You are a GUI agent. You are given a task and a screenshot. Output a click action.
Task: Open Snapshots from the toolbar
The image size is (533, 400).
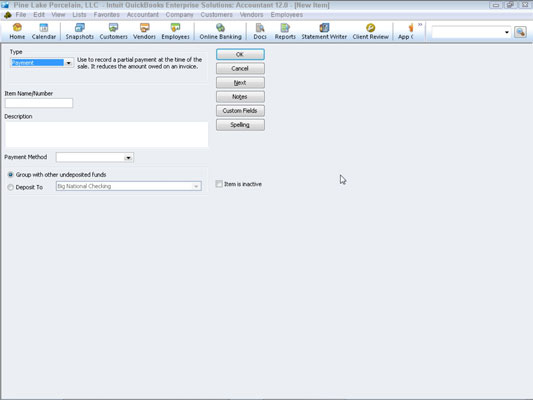[80, 31]
